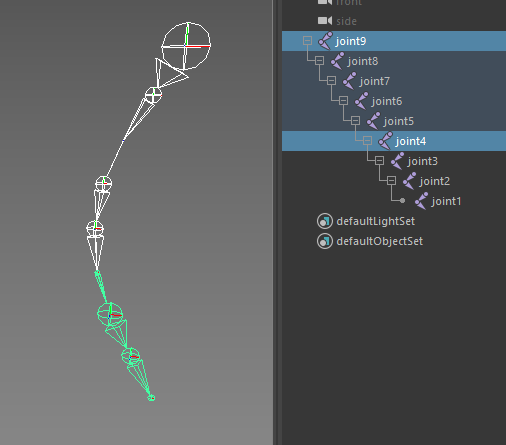Collapse the joint2 branch
506x445 pixels.
coord(391,181)
